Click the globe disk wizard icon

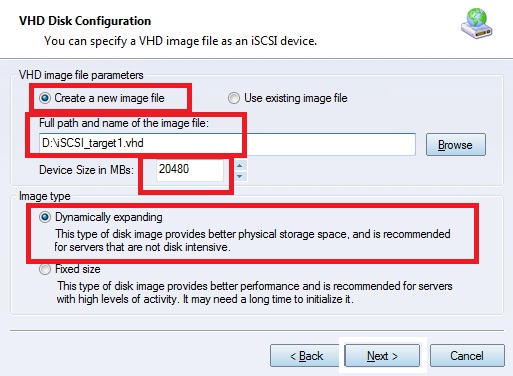[477, 24]
